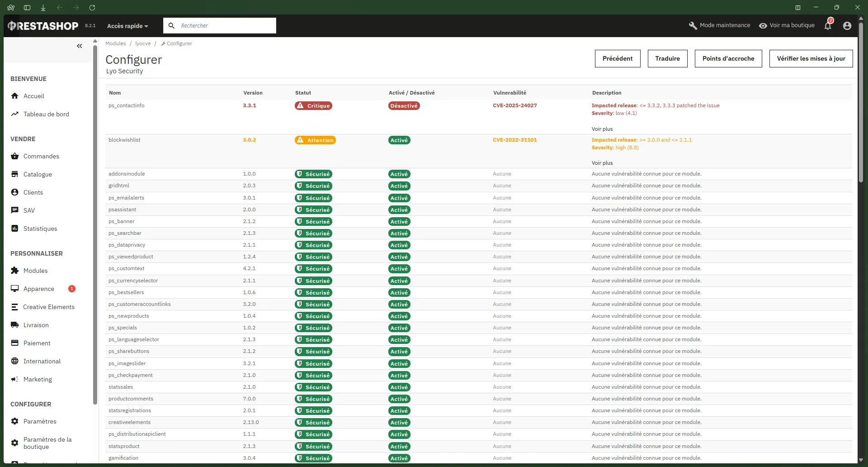Screen dimensions: 868x467
Task: Expand Voir plus for ps_contactinfo
Action: tap(602, 129)
